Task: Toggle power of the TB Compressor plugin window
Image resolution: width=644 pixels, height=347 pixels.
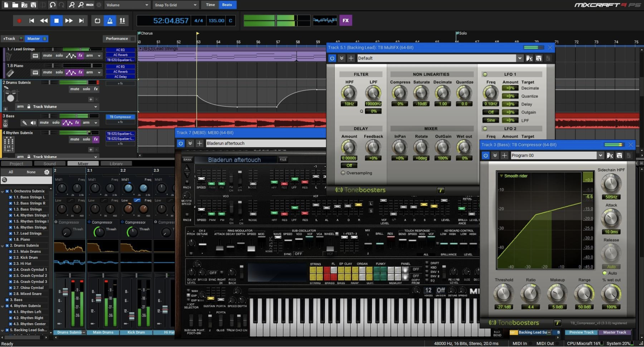Action: (486, 156)
